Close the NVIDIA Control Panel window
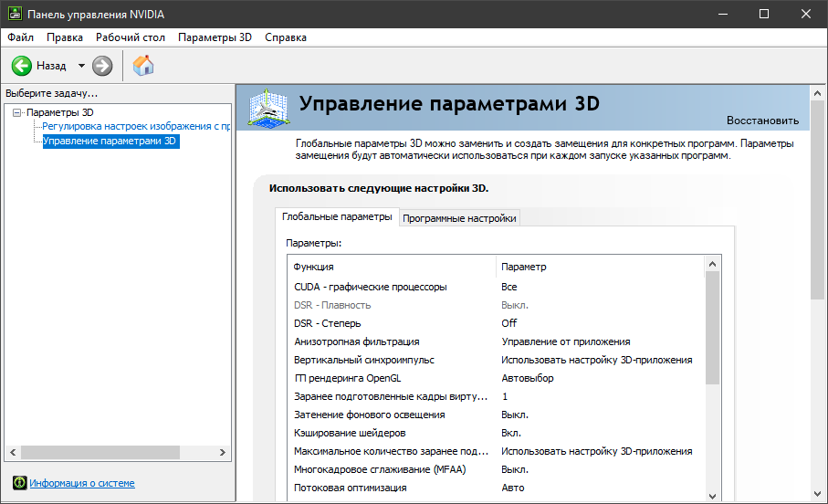 [x=806, y=14]
